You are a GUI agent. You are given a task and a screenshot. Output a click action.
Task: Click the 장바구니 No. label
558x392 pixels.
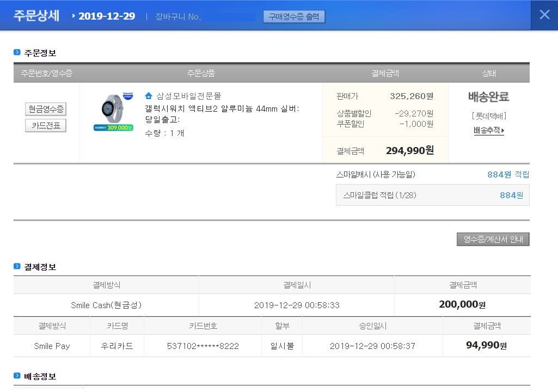click(178, 17)
